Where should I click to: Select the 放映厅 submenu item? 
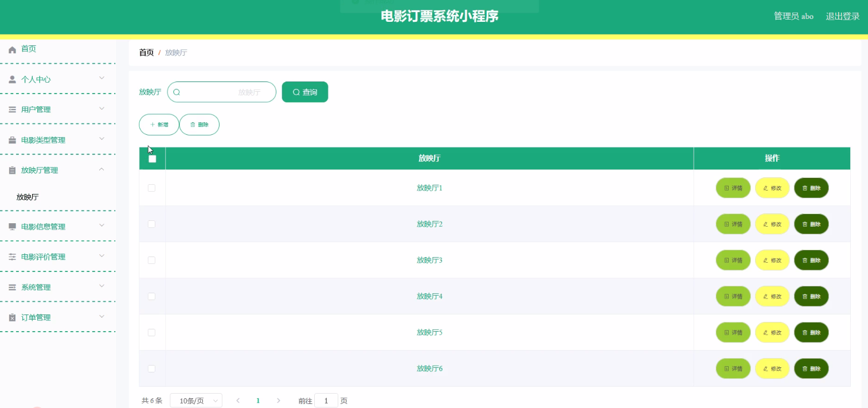[x=27, y=196]
